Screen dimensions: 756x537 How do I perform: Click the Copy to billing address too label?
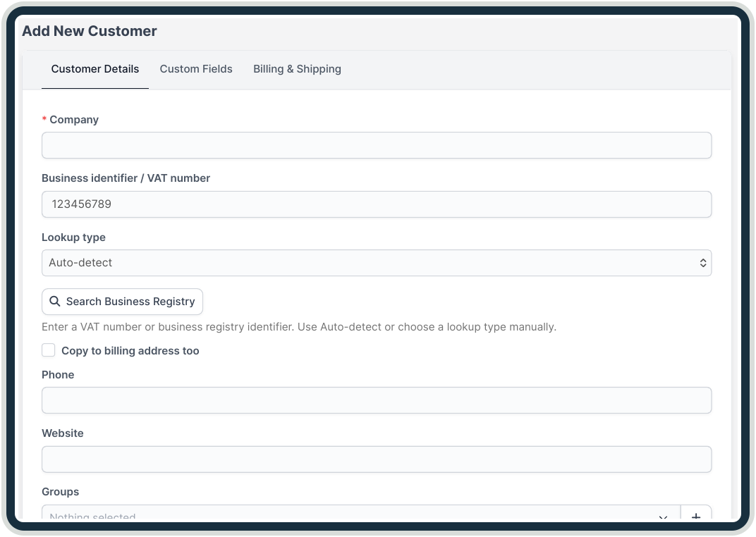click(x=130, y=351)
